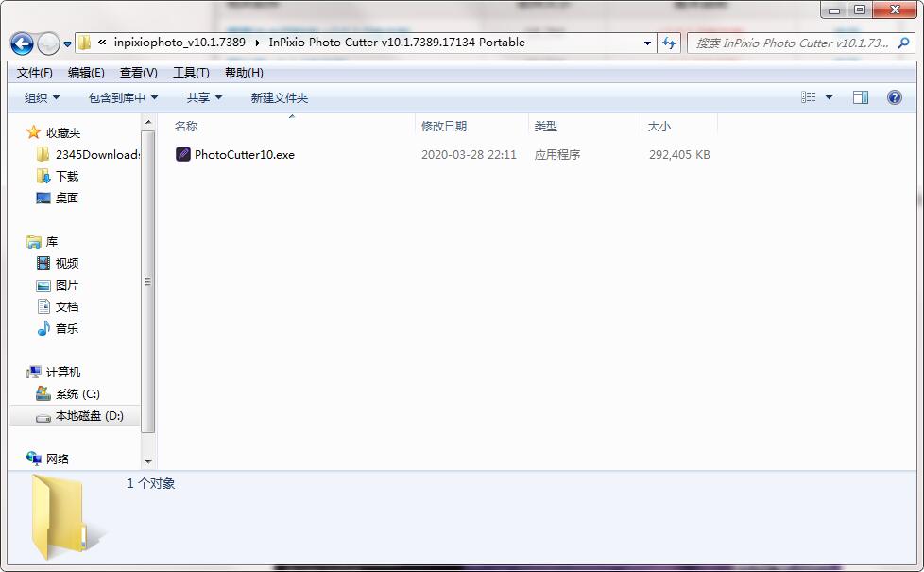Open the 系统 (C:) drive
Viewport: 924px width, 572px height.
77,394
